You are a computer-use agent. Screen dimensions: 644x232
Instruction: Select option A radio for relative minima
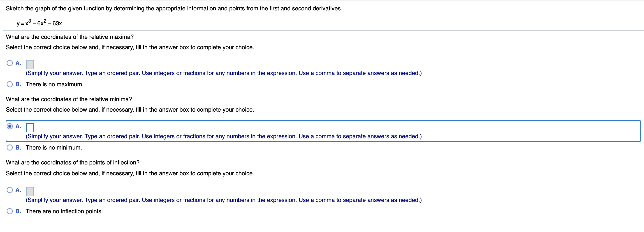click(x=10, y=126)
